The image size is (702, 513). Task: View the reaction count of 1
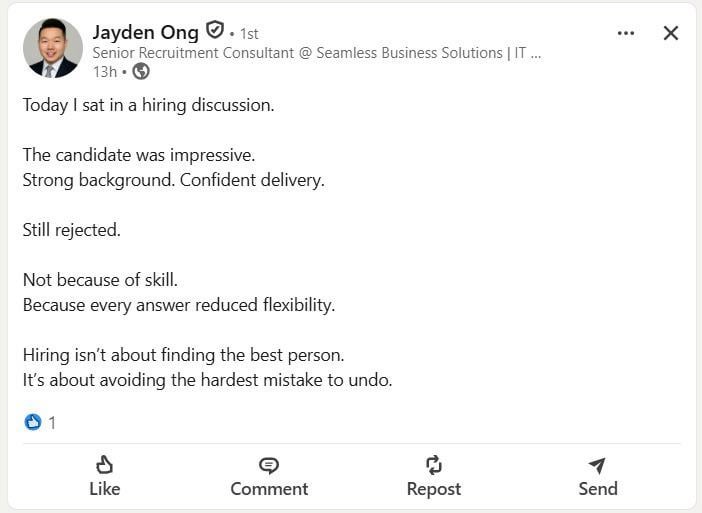coord(52,423)
